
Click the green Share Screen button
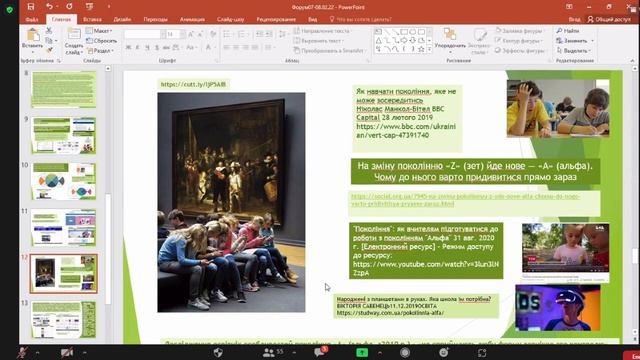click(362, 352)
